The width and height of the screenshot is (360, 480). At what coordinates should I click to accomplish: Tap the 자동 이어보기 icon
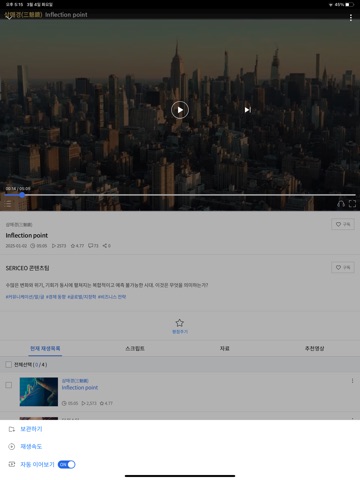pyautogui.click(x=12, y=464)
